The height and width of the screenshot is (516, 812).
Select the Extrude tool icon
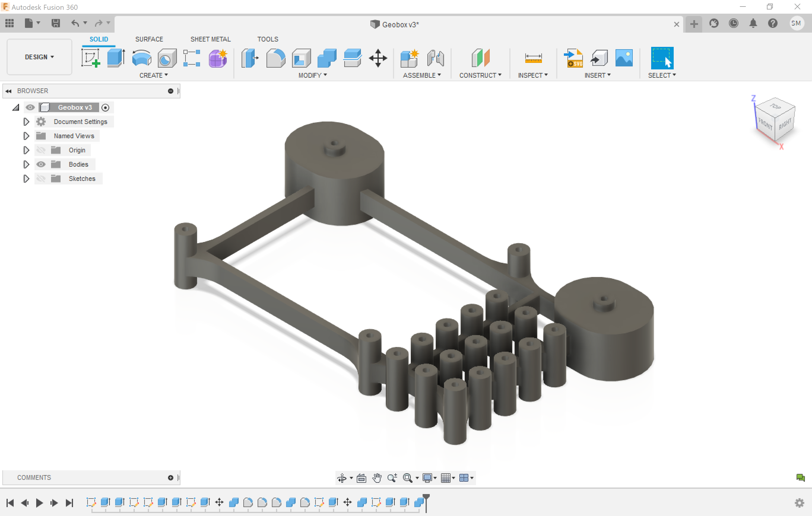click(x=116, y=58)
